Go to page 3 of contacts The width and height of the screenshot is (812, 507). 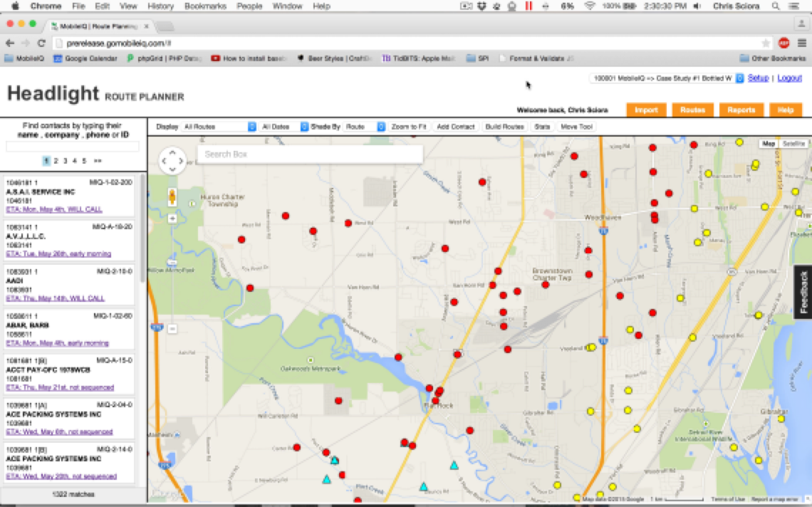[x=65, y=161]
